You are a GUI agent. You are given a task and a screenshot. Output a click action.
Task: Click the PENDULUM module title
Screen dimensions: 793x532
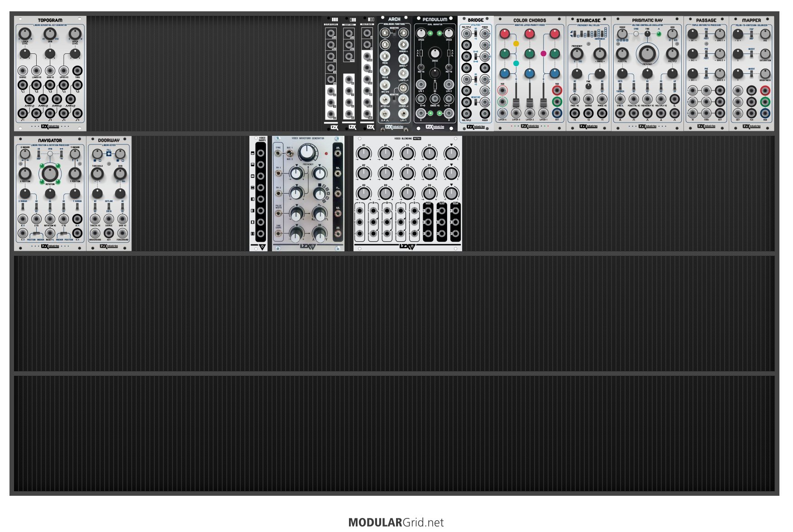[x=435, y=19]
